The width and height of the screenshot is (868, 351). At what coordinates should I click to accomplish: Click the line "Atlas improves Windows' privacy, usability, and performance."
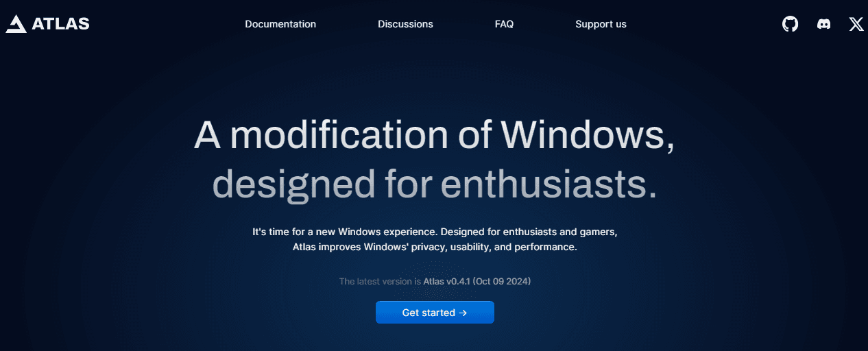point(435,247)
